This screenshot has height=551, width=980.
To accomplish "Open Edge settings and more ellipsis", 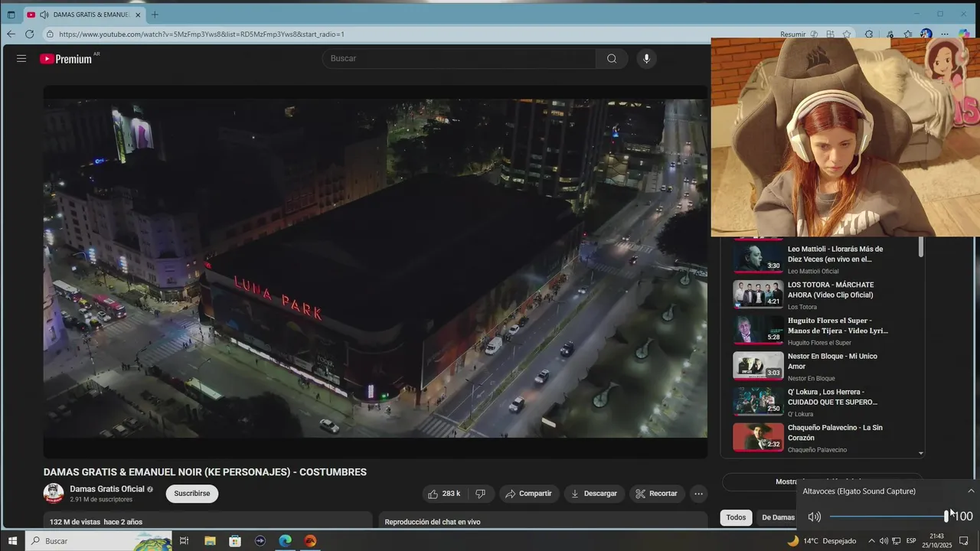I will click(x=945, y=34).
